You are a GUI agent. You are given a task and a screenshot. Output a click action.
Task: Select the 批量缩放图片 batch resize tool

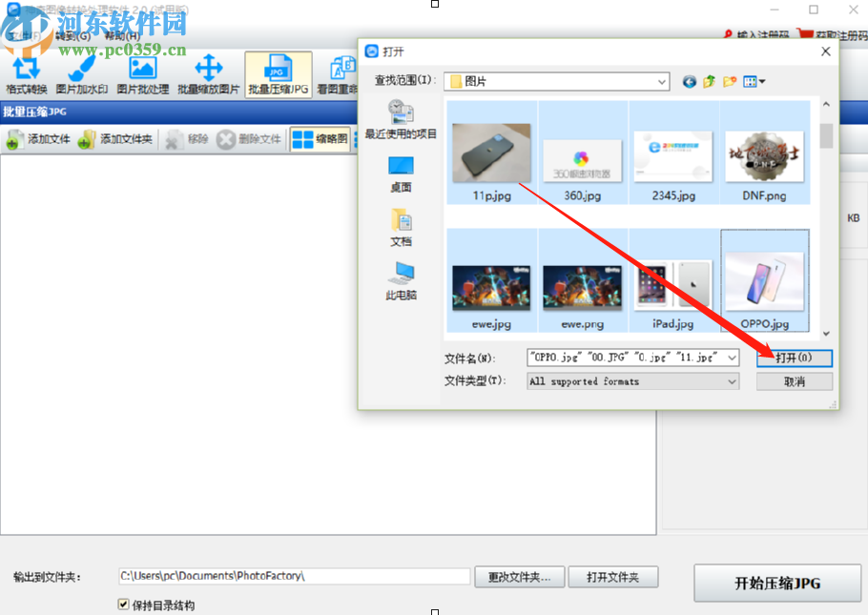click(x=208, y=74)
